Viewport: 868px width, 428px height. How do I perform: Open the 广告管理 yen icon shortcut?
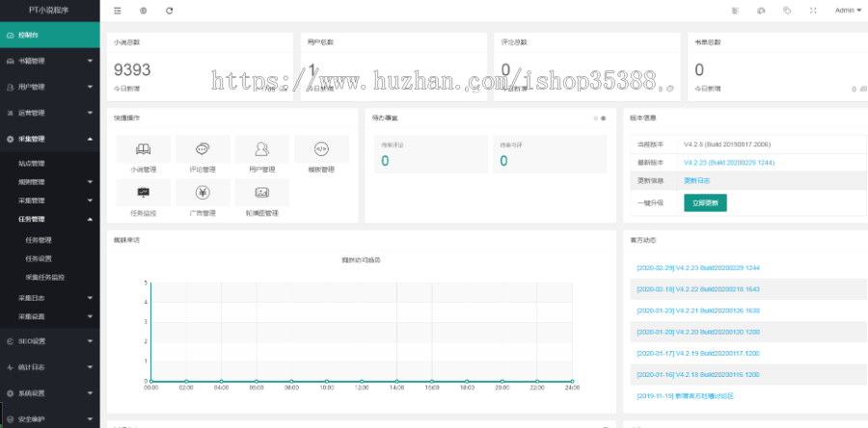point(203,193)
